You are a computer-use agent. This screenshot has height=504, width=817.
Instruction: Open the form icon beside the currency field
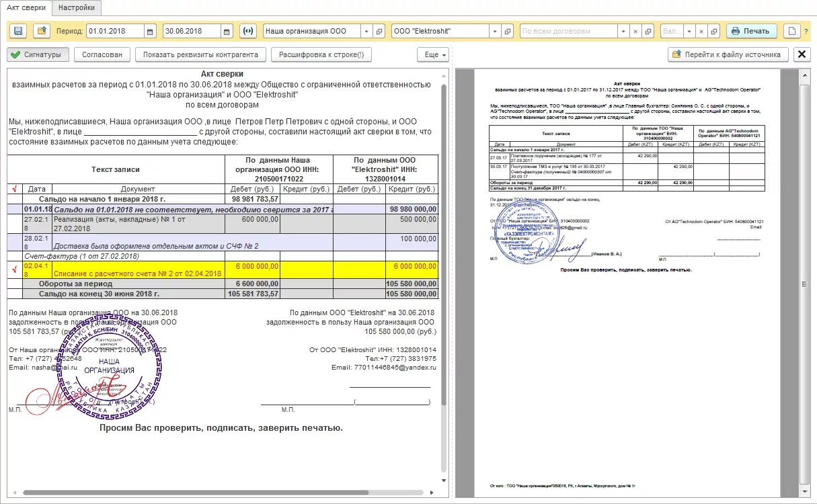tap(713, 31)
